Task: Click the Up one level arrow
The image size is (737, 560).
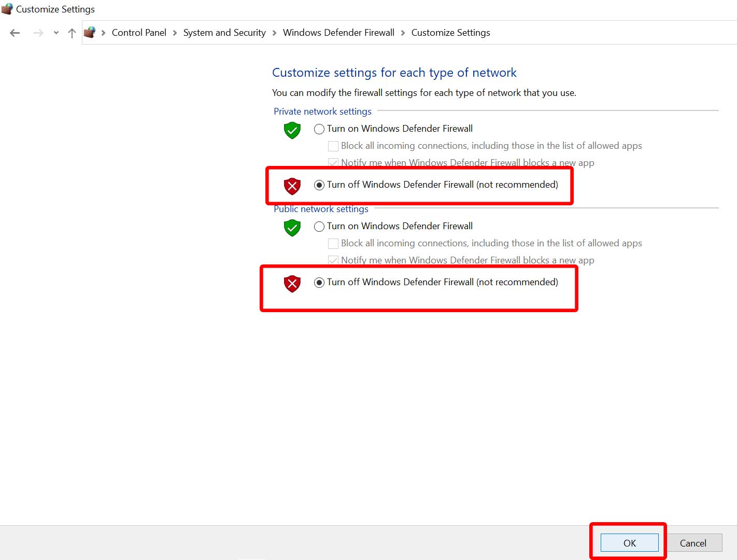Action: 72,33
